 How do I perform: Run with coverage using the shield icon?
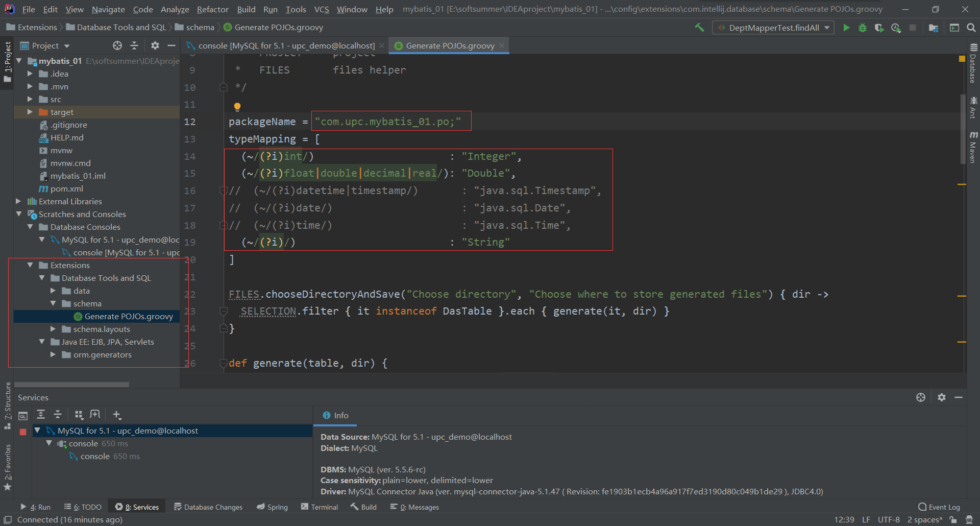(879, 28)
